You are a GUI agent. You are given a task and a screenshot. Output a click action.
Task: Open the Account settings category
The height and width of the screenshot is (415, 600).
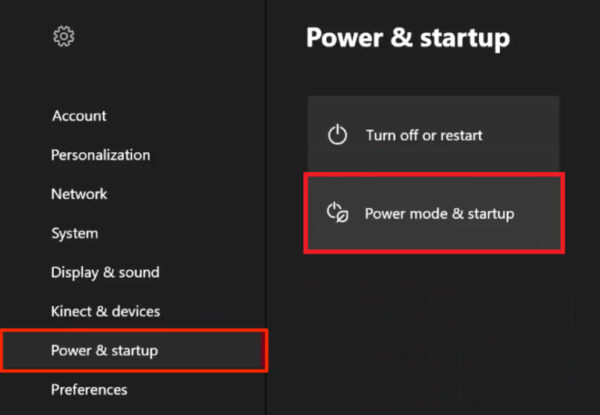tap(79, 116)
